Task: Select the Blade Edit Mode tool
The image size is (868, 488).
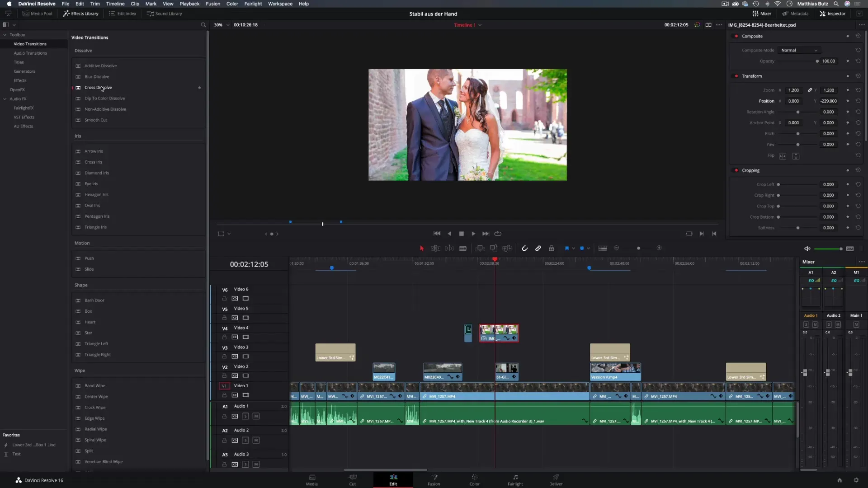Action: 462,248
